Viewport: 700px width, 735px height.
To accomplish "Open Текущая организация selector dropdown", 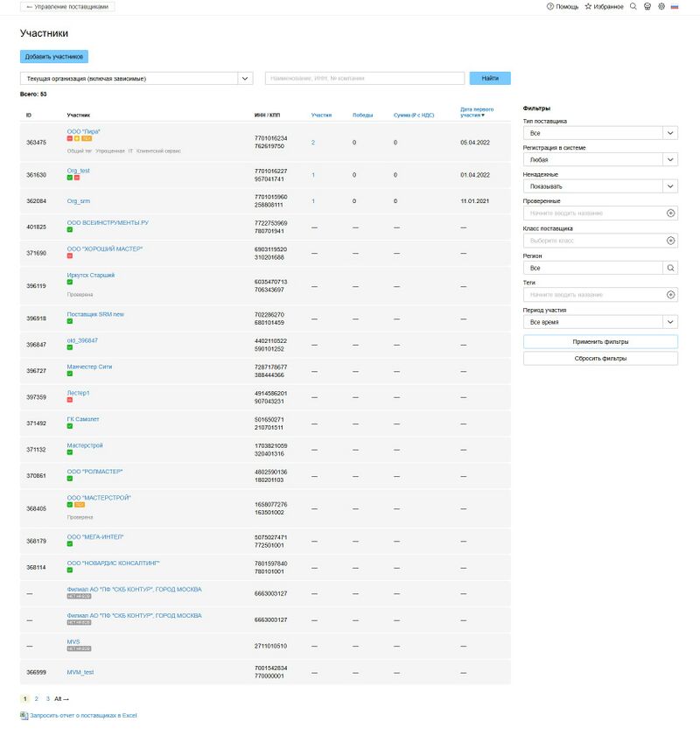I will click(245, 79).
